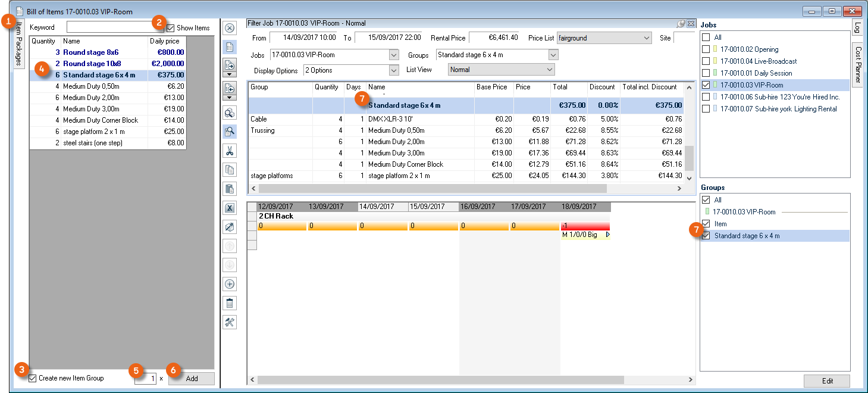
Task: Uncheck the Show Items checkbox
Action: tap(171, 28)
